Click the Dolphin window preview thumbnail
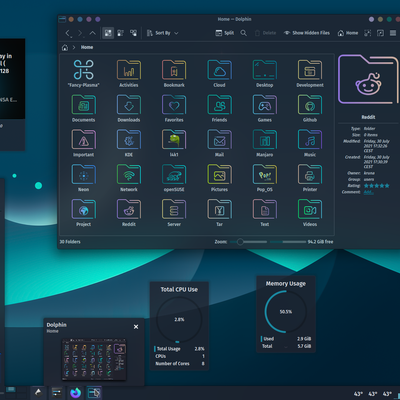400x400 pixels. (x=94, y=359)
